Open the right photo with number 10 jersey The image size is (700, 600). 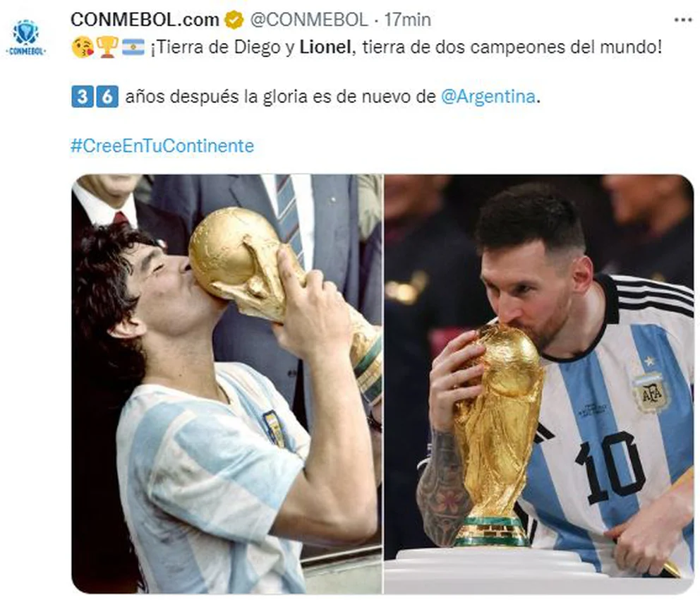coord(539,383)
